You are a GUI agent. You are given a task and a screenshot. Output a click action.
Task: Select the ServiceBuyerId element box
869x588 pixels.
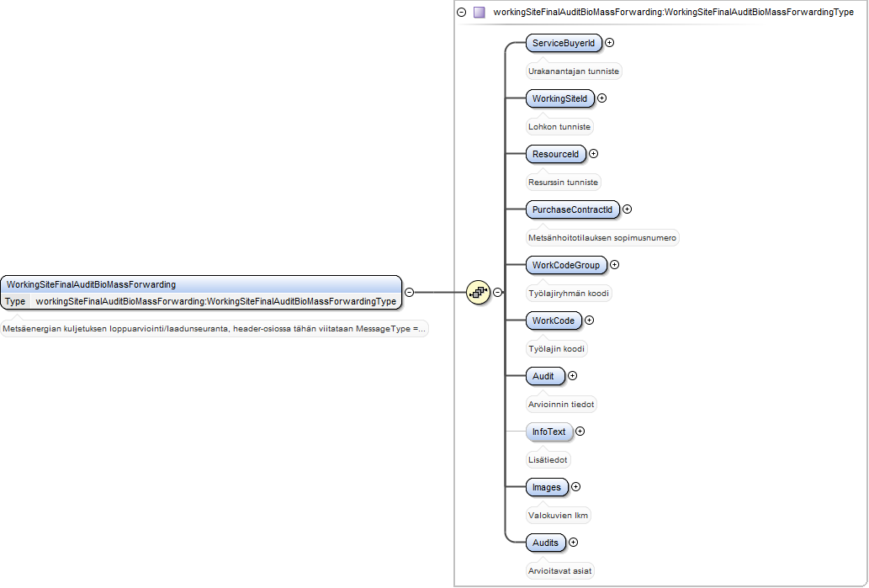[564, 43]
